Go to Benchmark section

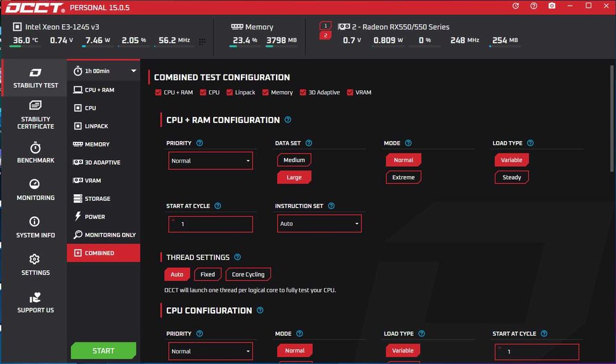pos(35,153)
